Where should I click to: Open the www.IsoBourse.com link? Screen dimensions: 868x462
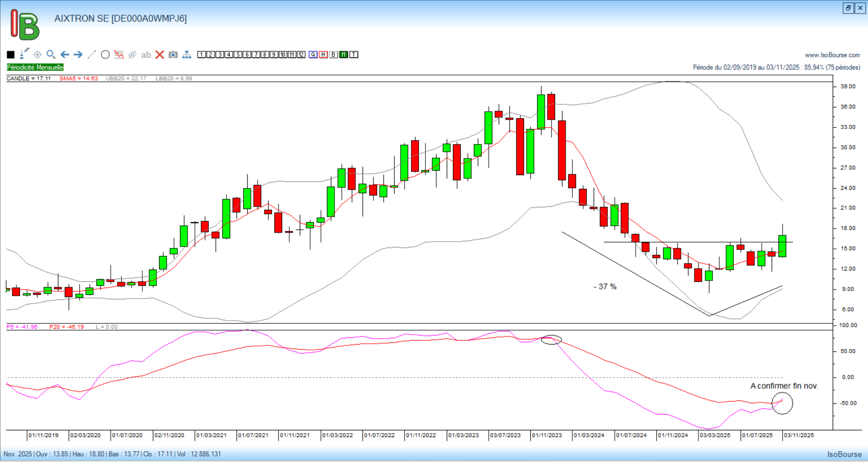pos(832,55)
